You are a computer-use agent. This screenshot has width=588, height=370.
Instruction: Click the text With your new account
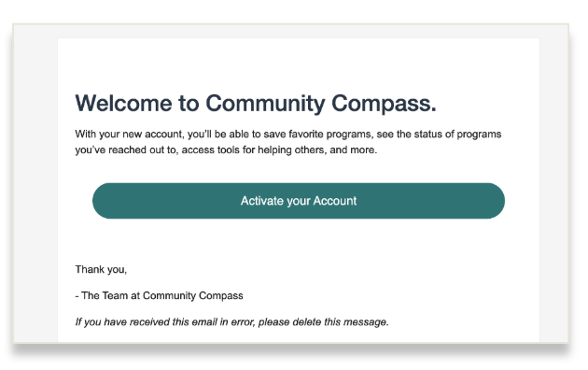pos(130,135)
